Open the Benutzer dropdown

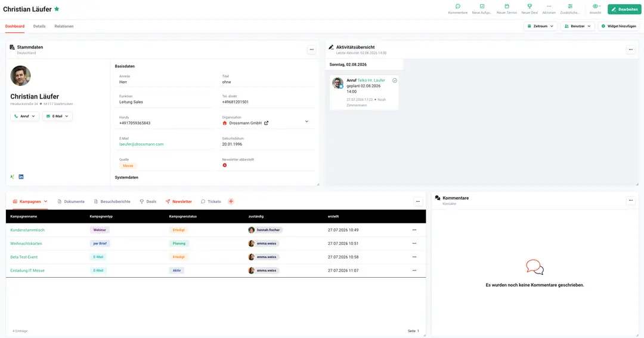(x=577, y=26)
